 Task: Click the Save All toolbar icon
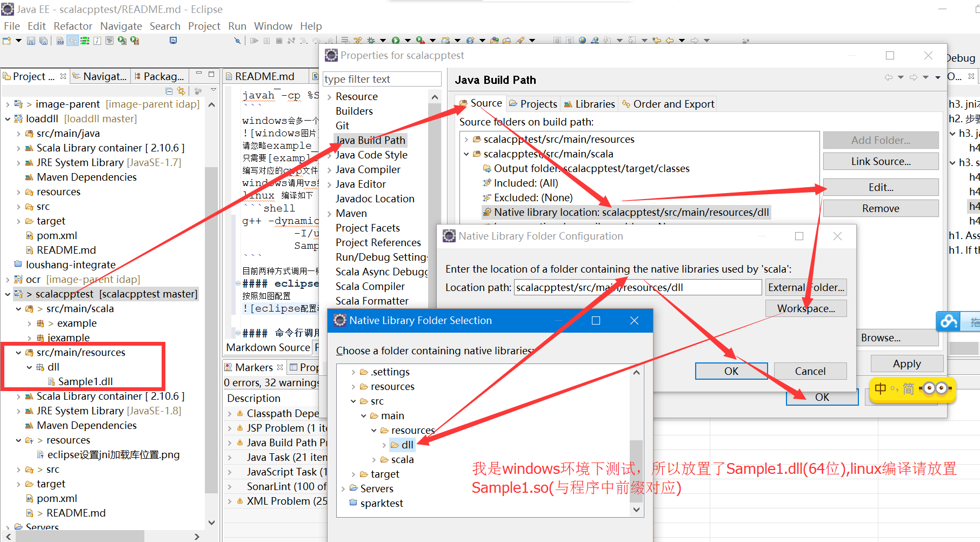[x=43, y=41]
